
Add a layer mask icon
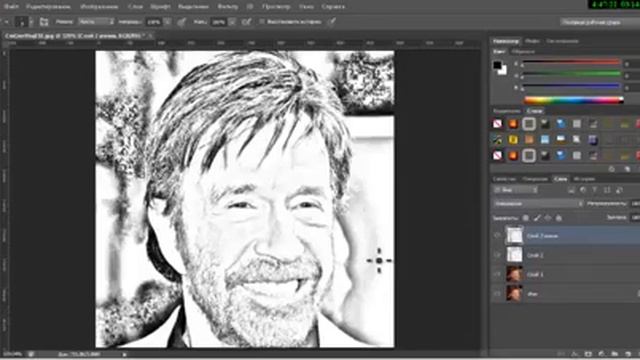[x=588, y=354]
